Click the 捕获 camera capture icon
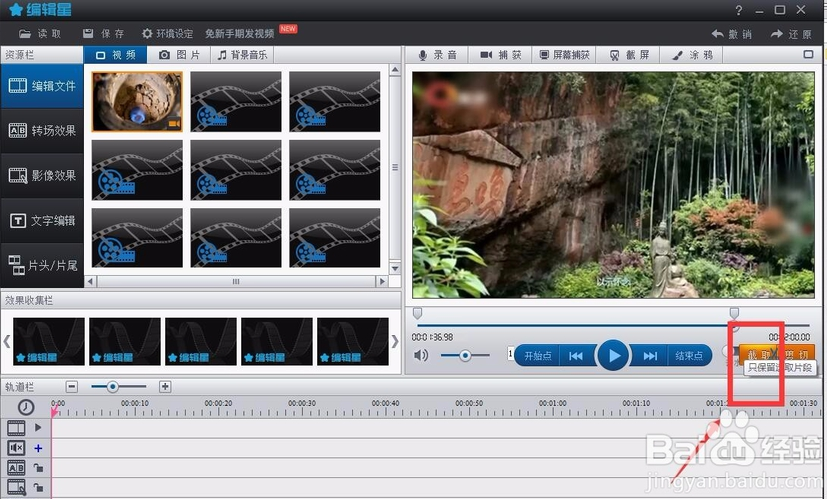This screenshot has width=827, height=499. coord(486,55)
